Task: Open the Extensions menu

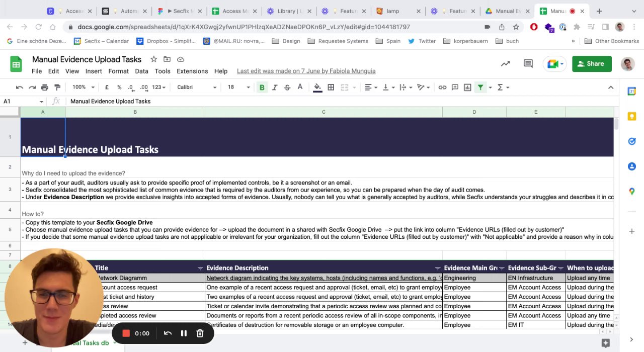Action: tap(192, 71)
